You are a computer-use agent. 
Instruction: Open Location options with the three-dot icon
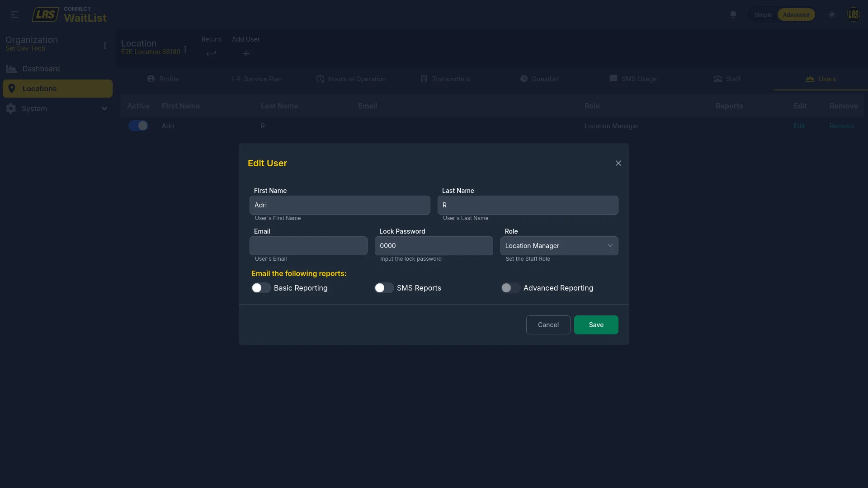(x=185, y=49)
